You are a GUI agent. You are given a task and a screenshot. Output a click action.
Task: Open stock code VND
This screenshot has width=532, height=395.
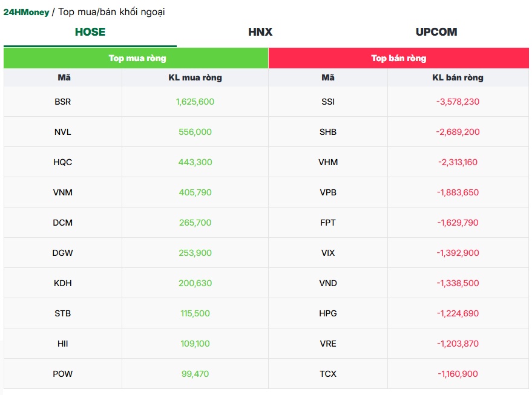point(328,283)
